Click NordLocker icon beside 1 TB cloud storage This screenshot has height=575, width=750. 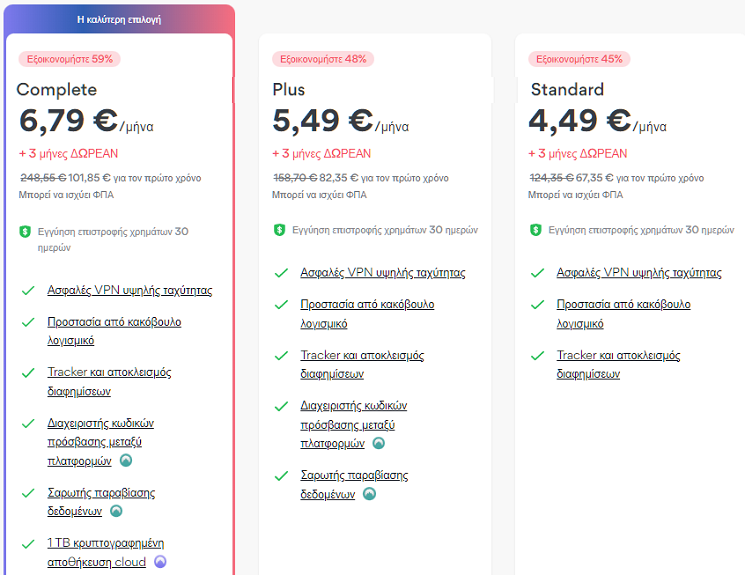pyautogui.click(x=160, y=562)
